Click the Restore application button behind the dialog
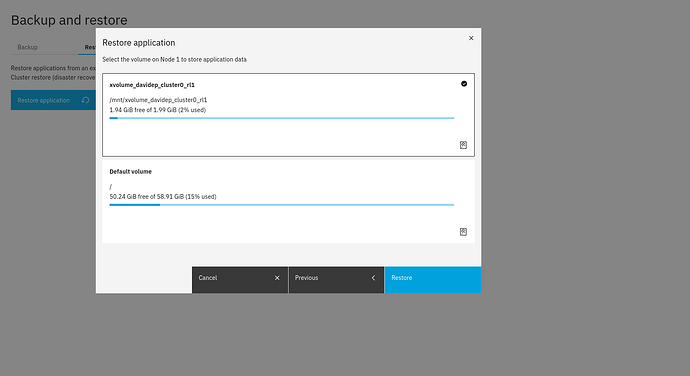690x376 pixels. pos(53,100)
